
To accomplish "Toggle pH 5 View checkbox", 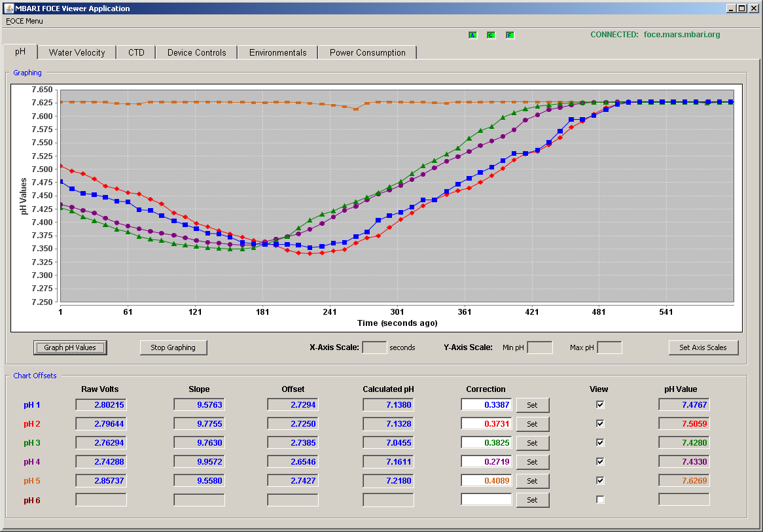I will click(600, 480).
